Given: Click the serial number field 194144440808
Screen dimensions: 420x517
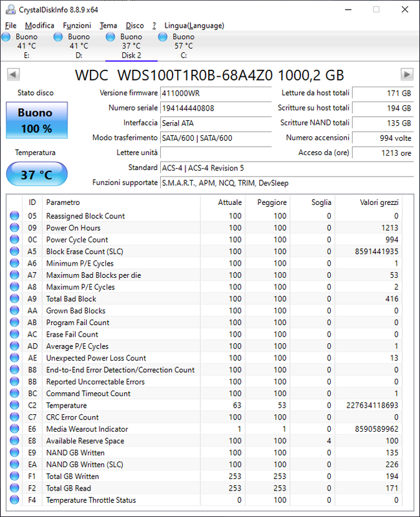Looking at the screenshot, I should [216, 108].
